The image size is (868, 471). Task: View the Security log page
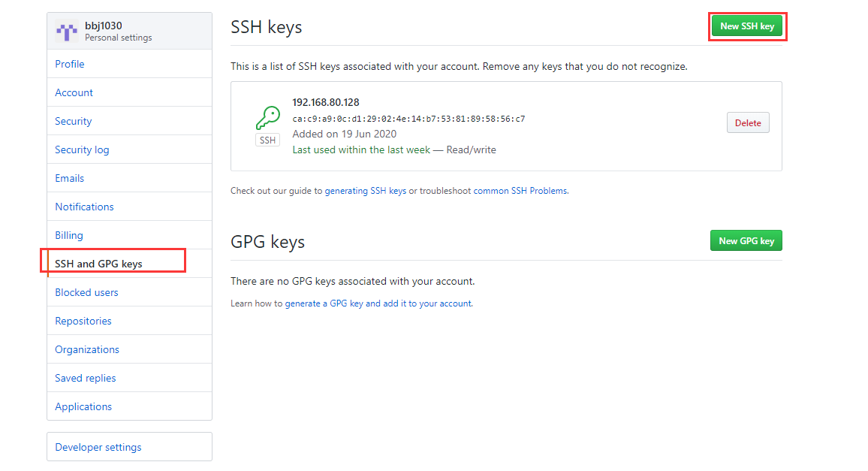tap(82, 150)
